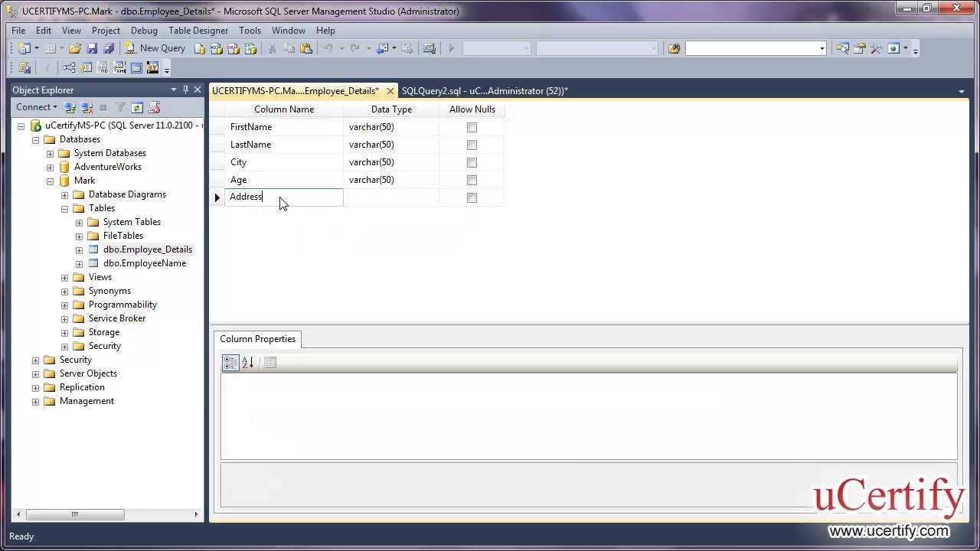Click the Open File folder icon
The width and height of the screenshot is (980, 551).
coord(74,48)
